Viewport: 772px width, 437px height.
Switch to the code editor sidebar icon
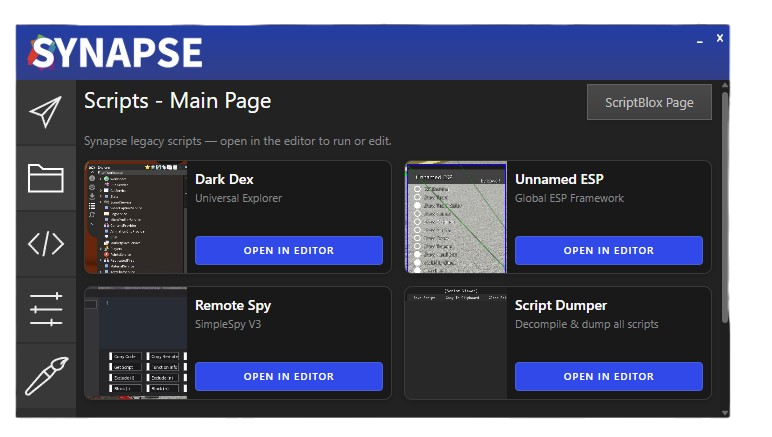[46, 244]
